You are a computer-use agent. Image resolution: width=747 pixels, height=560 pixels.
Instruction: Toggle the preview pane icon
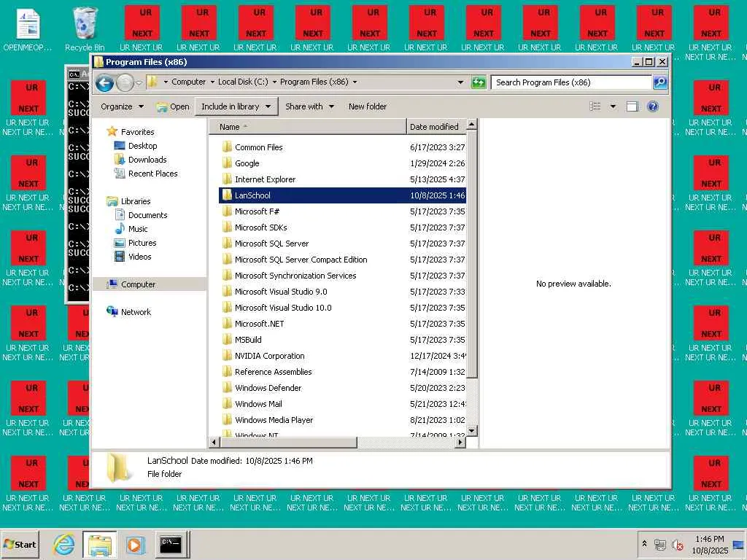pyautogui.click(x=632, y=106)
